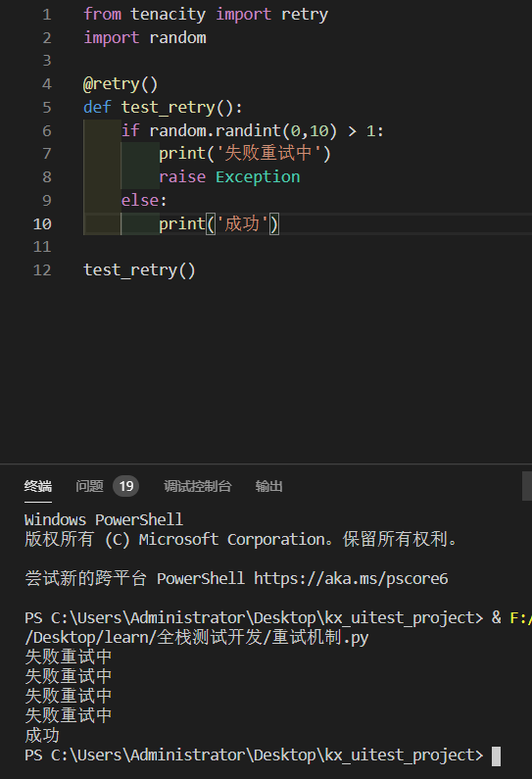This screenshot has height=779, width=532.
Task: Click the 'def test_retry():' definition on line 5
Action: (x=163, y=108)
